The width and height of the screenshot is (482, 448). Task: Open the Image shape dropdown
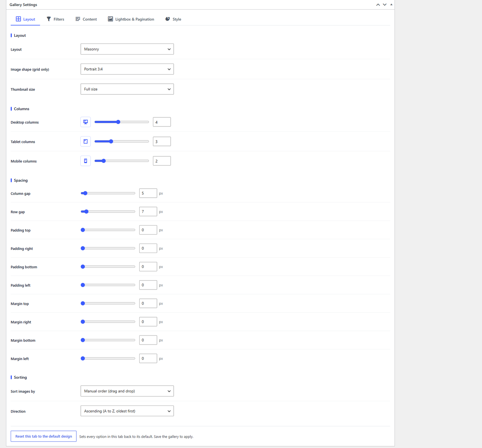coord(127,69)
